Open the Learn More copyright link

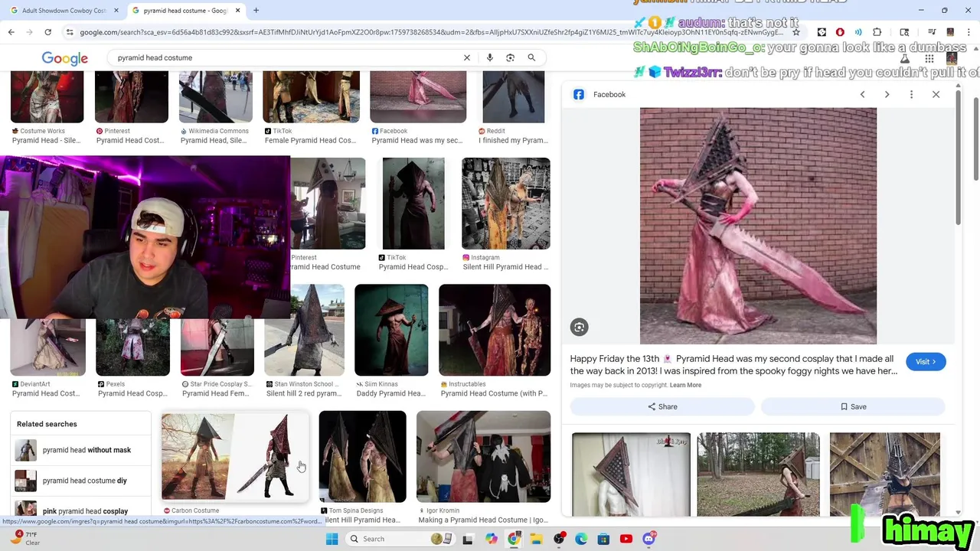pyautogui.click(x=685, y=385)
